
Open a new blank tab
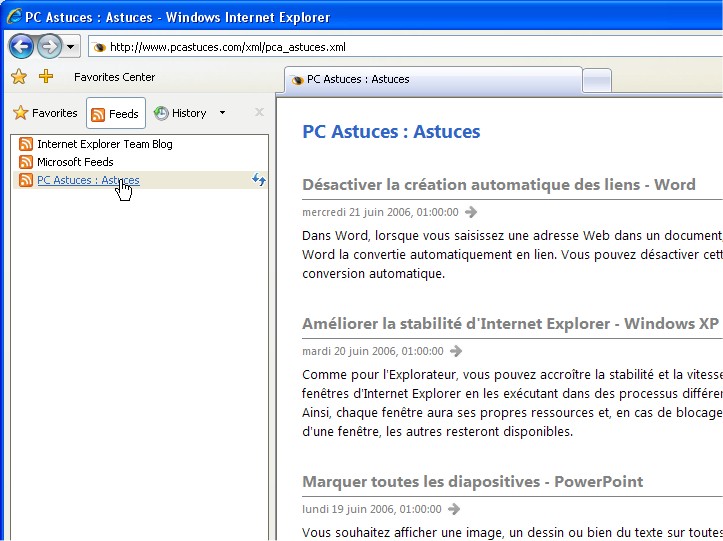[597, 81]
